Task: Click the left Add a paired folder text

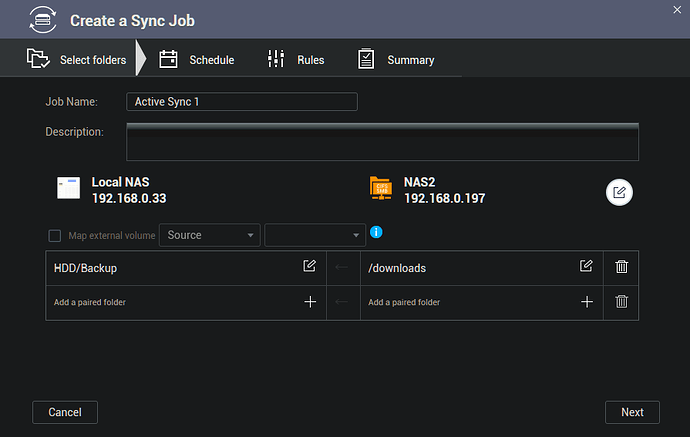Action: [x=90, y=302]
